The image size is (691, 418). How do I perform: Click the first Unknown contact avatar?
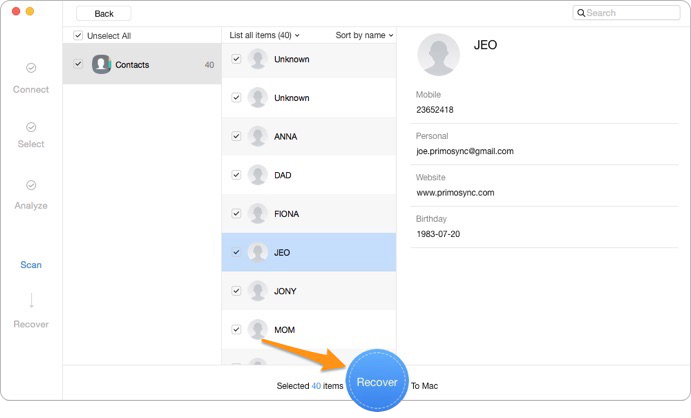[x=257, y=59]
